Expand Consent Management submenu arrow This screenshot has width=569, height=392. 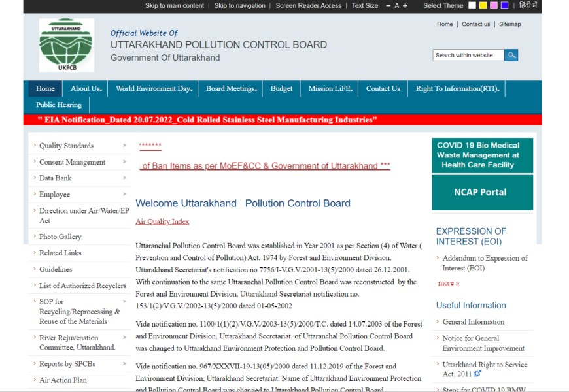point(124,162)
